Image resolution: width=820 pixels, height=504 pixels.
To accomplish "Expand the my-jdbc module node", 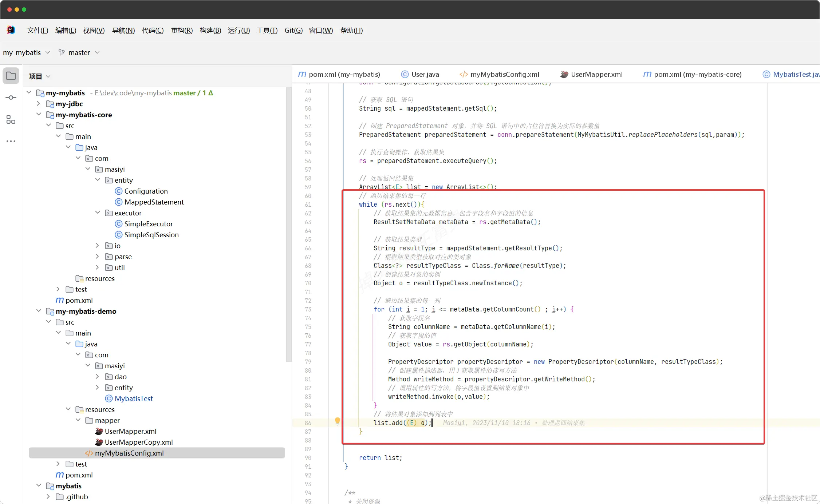I will (x=39, y=104).
